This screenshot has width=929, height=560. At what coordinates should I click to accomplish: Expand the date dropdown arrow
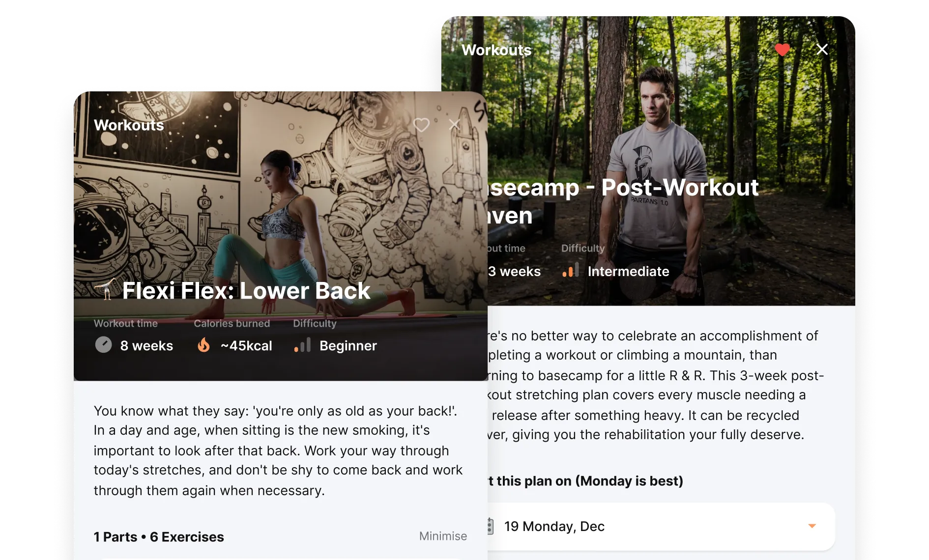[812, 526]
